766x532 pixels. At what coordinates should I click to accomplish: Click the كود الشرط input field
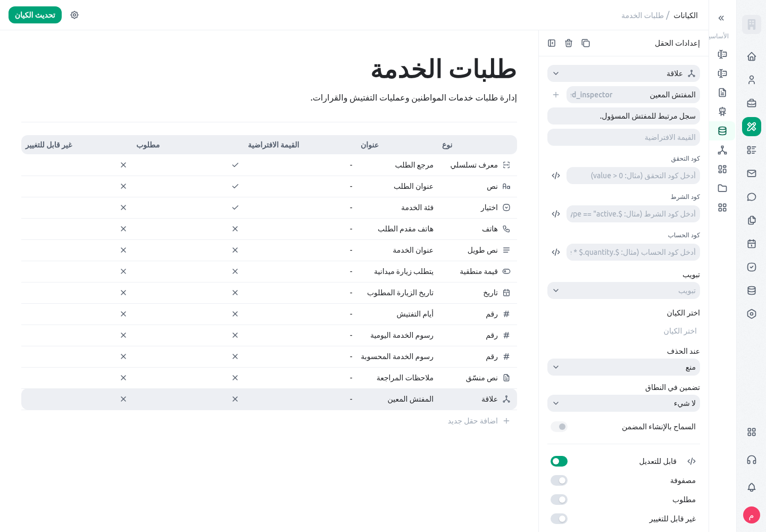click(x=633, y=214)
